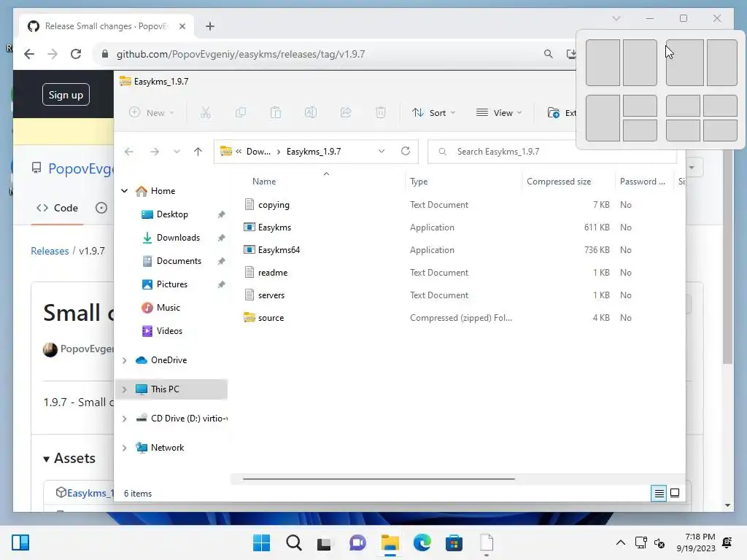Go forward in File Explorer navigation

coord(155,152)
